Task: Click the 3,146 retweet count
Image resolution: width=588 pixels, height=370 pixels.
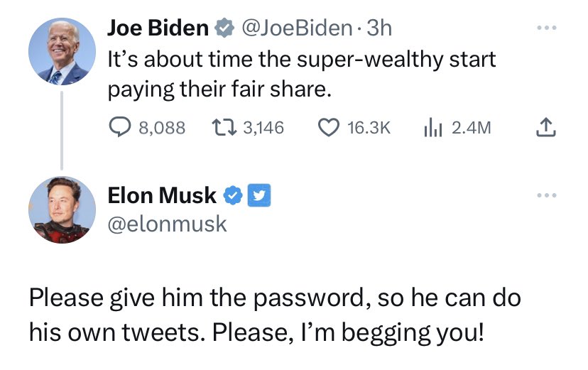Action: pos(263,128)
